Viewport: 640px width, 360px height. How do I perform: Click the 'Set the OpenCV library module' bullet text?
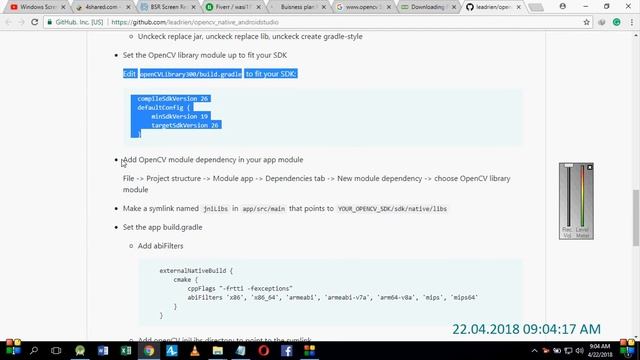click(x=205, y=55)
